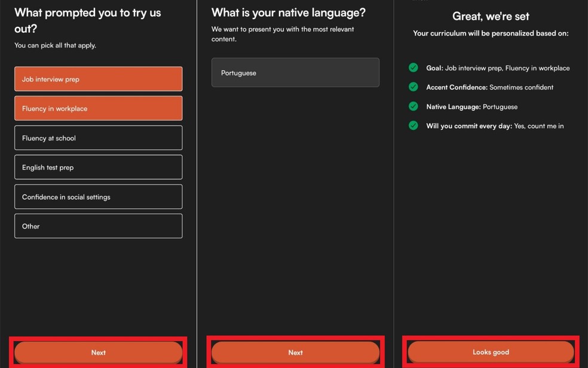The width and height of the screenshot is (588, 368).
Task: Open the native language selector showing Portuguese
Action: (x=295, y=72)
